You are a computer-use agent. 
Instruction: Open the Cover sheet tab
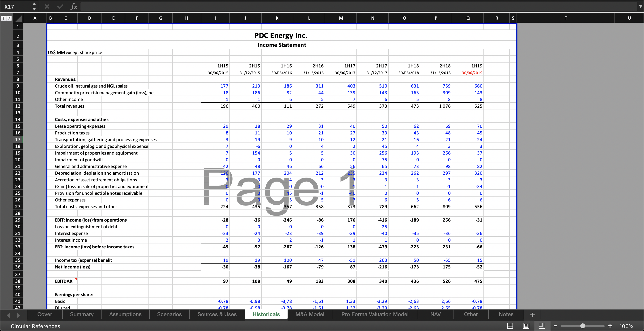45,314
